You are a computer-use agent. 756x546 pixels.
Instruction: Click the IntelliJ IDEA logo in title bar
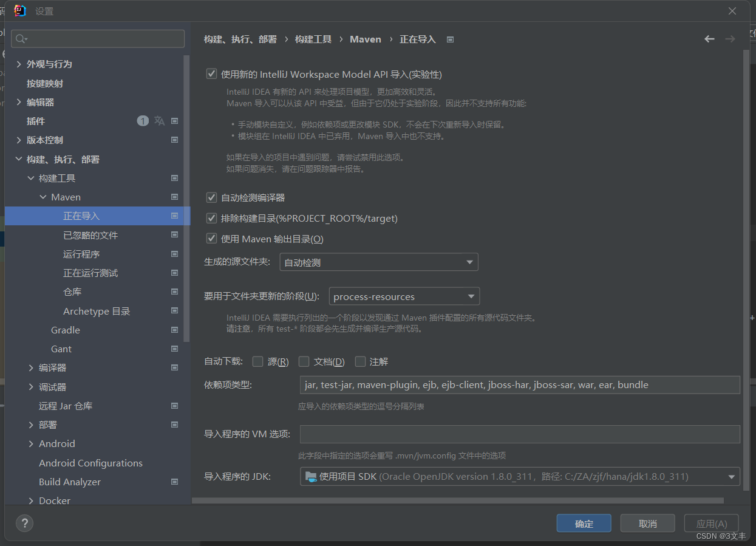[20, 10]
